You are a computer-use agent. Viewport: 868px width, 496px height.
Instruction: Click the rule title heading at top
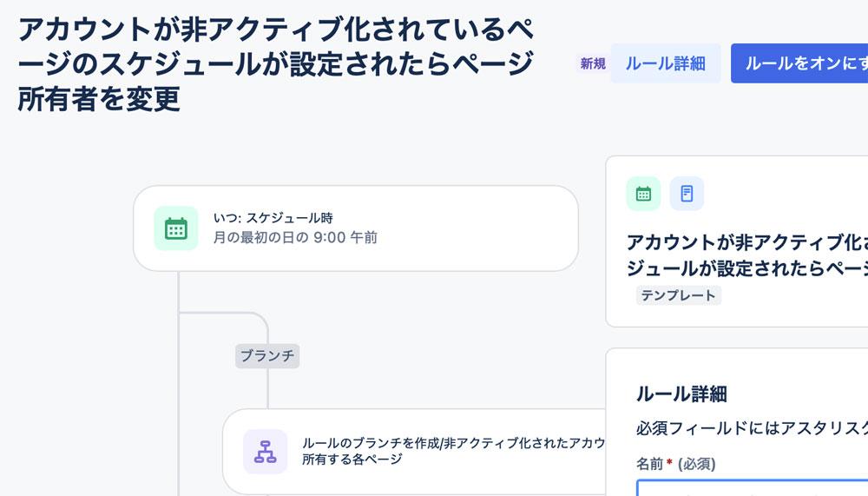pos(276,63)
